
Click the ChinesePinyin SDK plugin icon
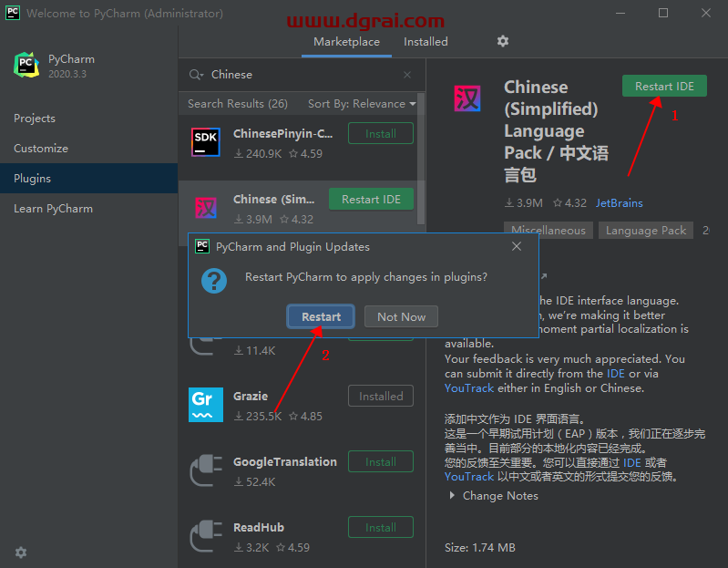(206, 142)
